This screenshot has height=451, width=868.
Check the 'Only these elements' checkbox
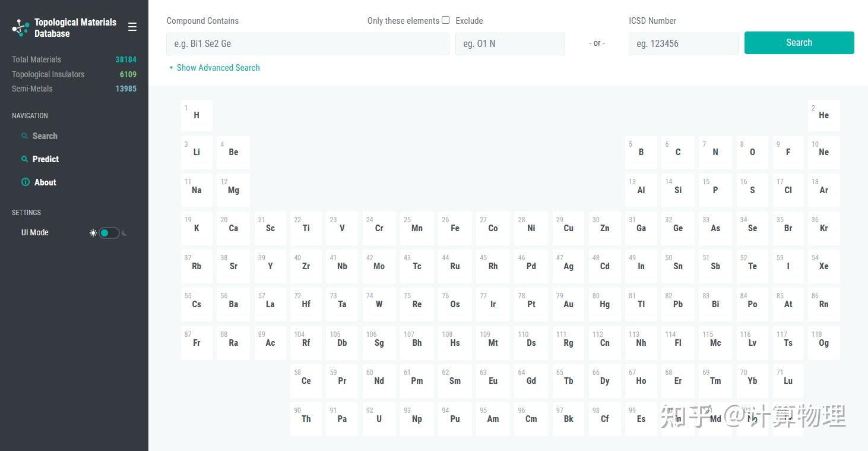(445, 20)
